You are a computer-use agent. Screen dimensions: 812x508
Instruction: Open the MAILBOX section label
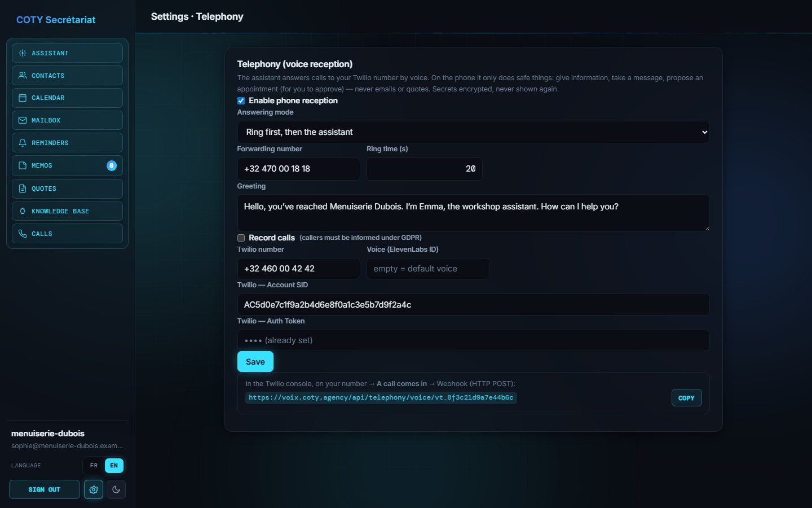click(46, 120)
